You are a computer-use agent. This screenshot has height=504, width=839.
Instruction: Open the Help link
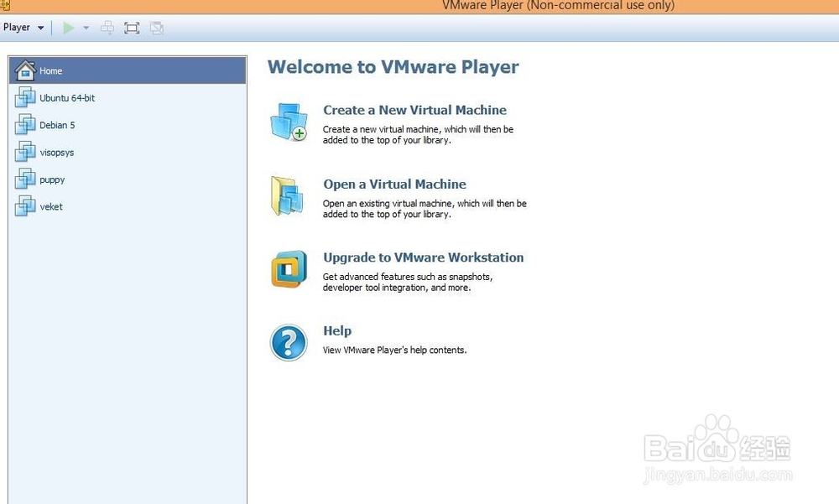coord(337,330)
